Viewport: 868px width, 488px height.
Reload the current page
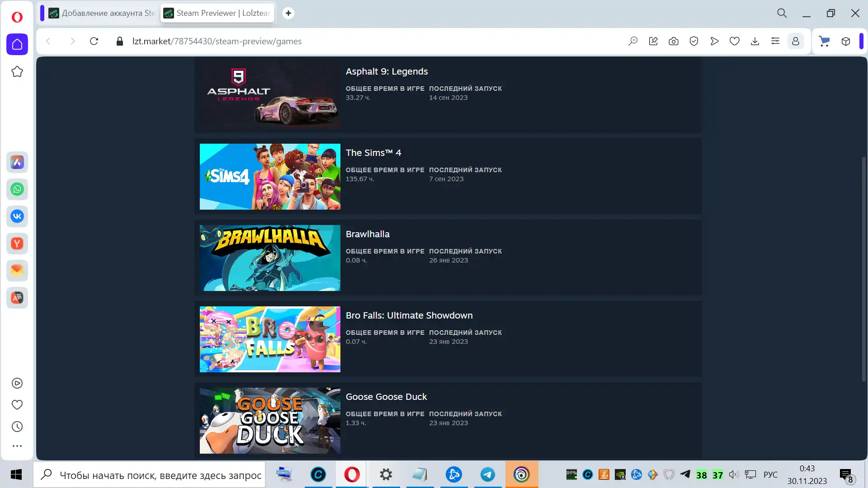click(94, 41)
